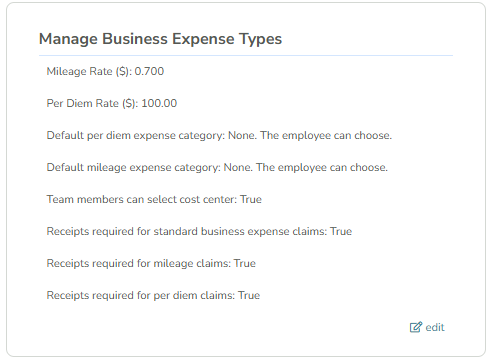Click Receipts required for mileage claims text
Screen dimensions: 497x361
click(x=151, y=263)
